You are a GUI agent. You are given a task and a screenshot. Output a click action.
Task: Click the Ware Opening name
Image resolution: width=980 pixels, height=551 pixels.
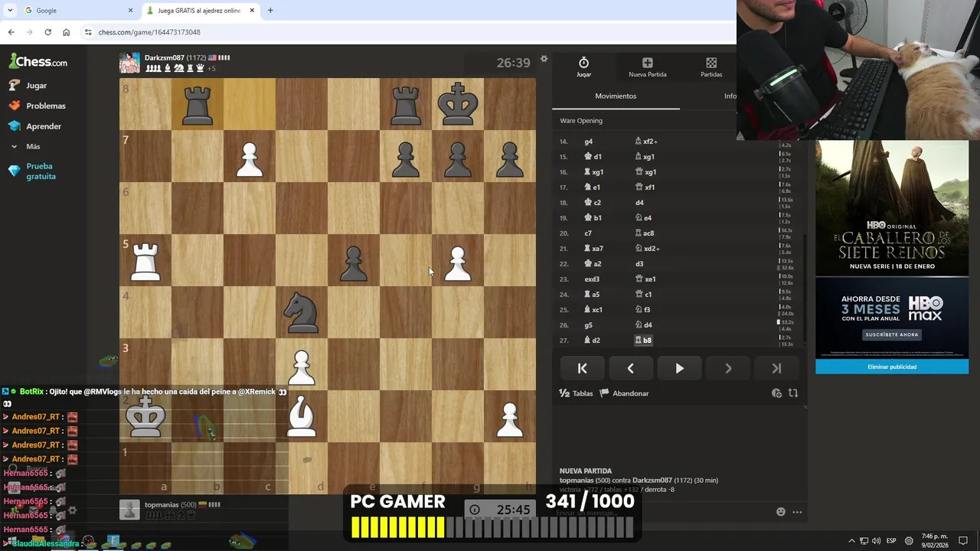click(581, 121)
